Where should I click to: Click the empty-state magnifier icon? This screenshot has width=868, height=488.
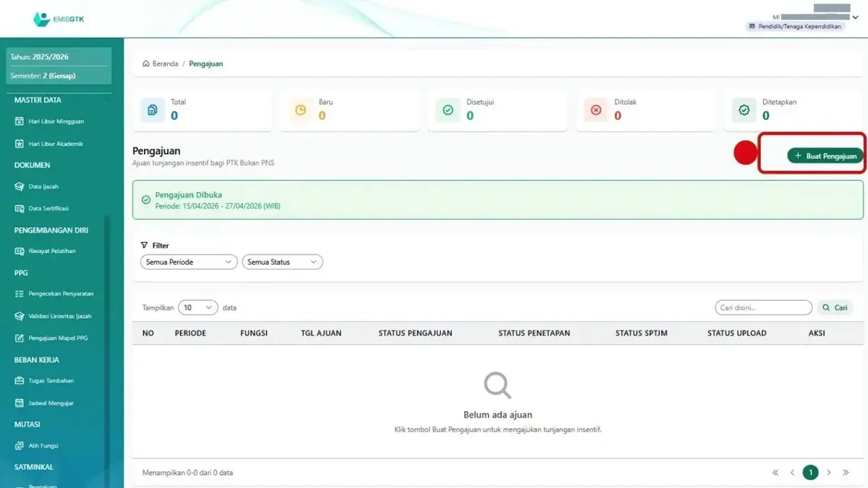[x=498, y=385]
